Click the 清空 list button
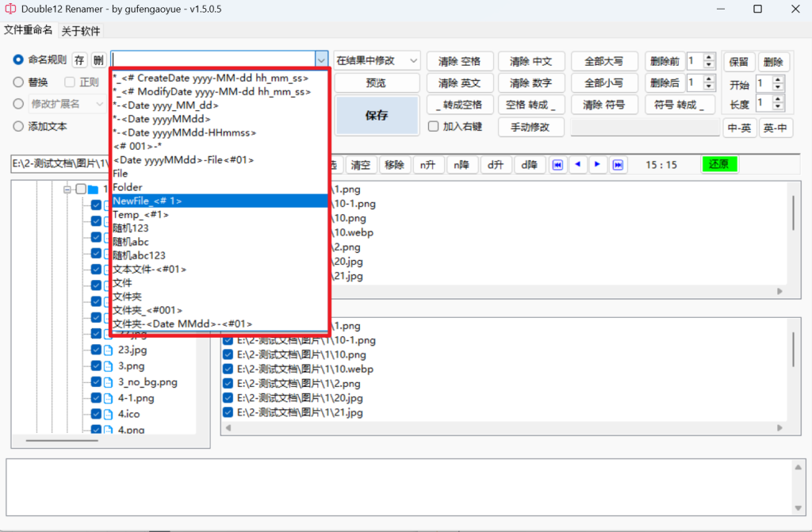 pos(361,165)
